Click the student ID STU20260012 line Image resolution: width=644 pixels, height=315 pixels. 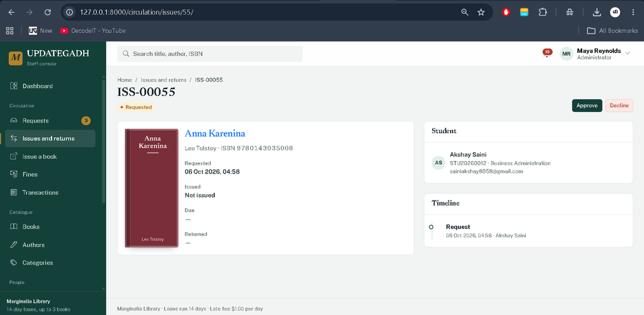(500, 163)
